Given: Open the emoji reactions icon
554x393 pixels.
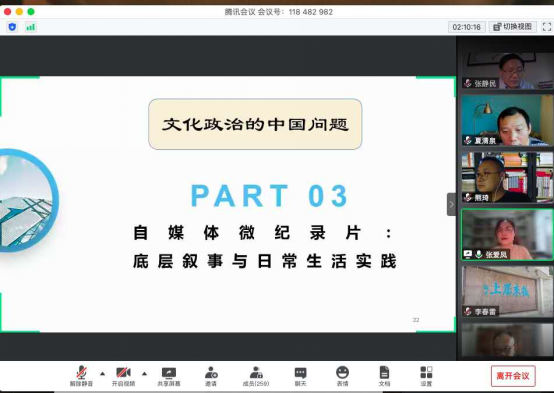Looking at the screenshot, I should point(342,376).
